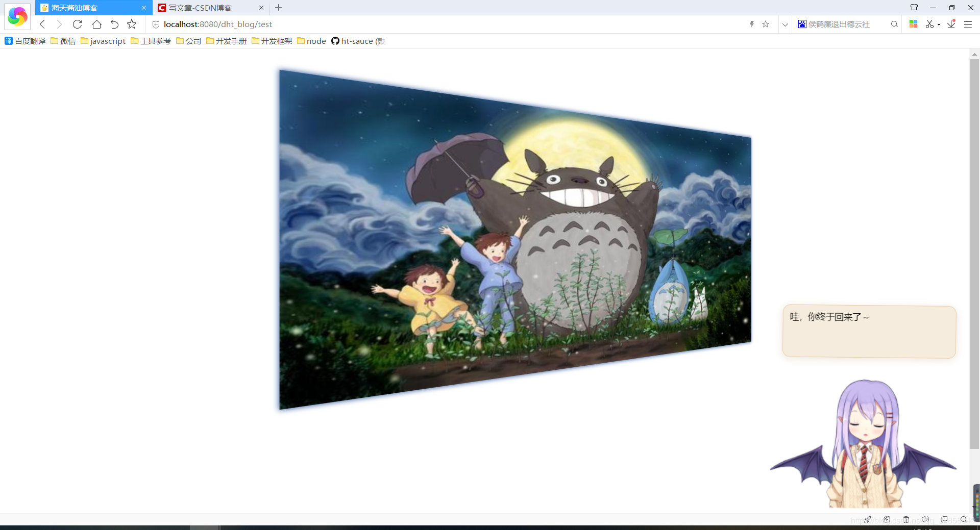980x530 pixels.
Task: Click the site security shield icon
Action: [156, 24]
